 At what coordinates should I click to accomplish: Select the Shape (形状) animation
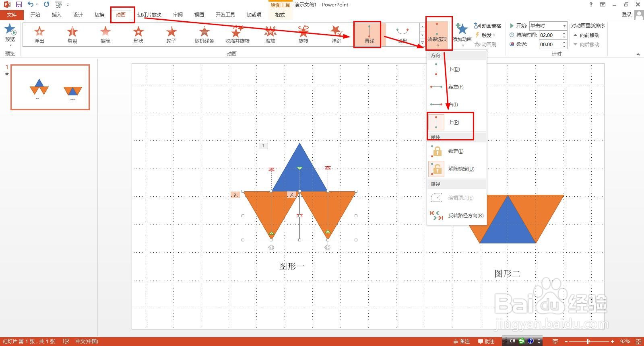point(138,35)
